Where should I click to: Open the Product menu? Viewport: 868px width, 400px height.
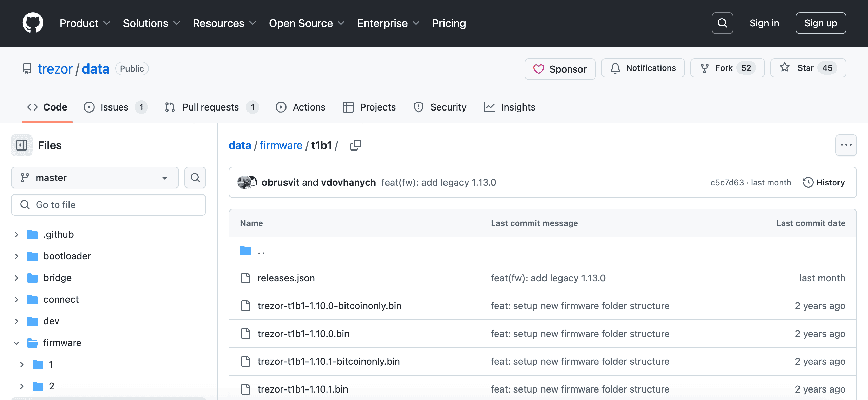point(85,23)
